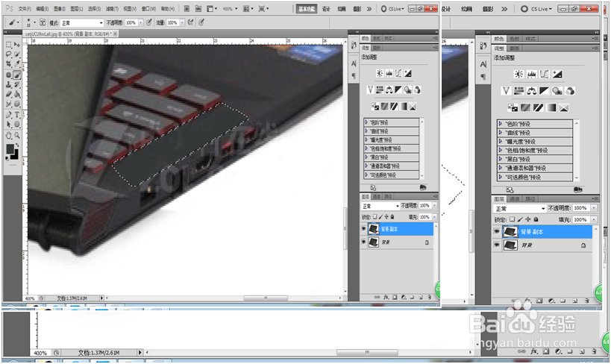Open brush mode 正常 dropdown in options bar
The width and height of the screenshot is (611, 364).
pos(82,23)
